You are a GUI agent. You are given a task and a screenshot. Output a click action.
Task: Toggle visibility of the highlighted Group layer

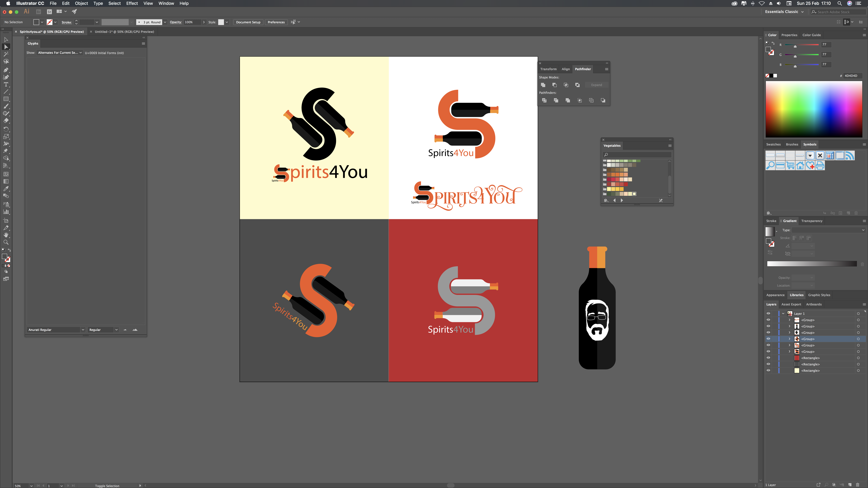(x=768, y=339)
